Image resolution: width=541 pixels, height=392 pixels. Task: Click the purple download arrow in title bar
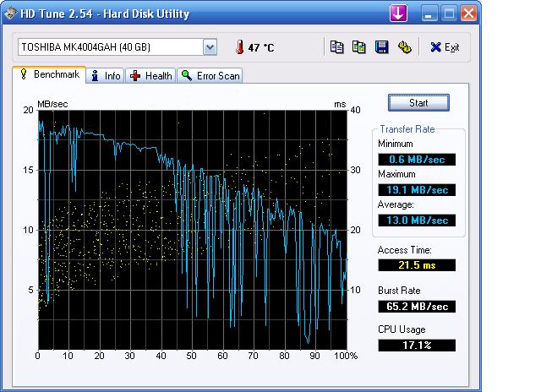click(398, 14)
